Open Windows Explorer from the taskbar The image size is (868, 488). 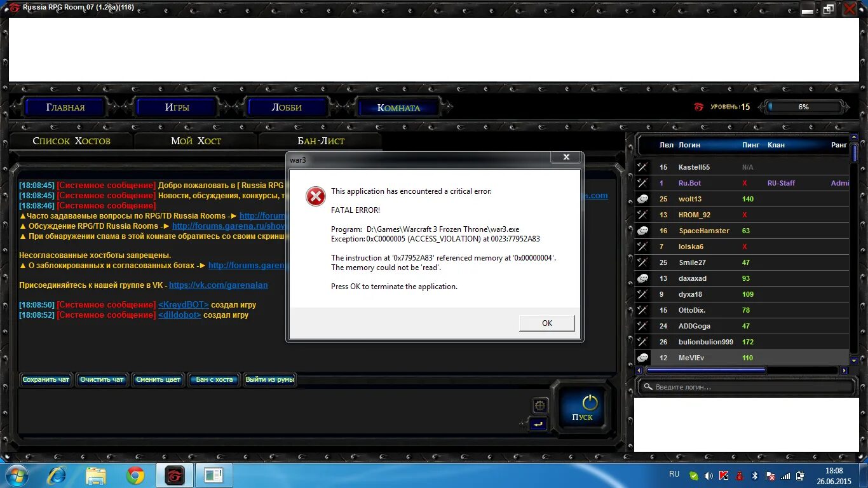(x=96, y=475)
